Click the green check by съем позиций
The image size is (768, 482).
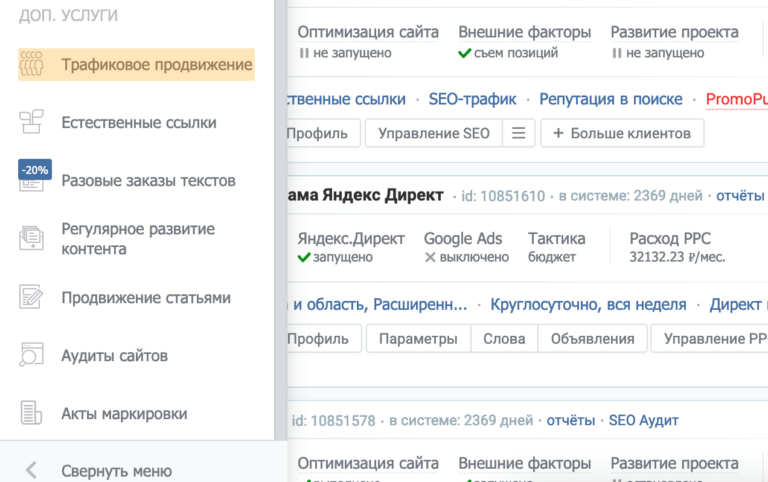(x=464, y=53)
